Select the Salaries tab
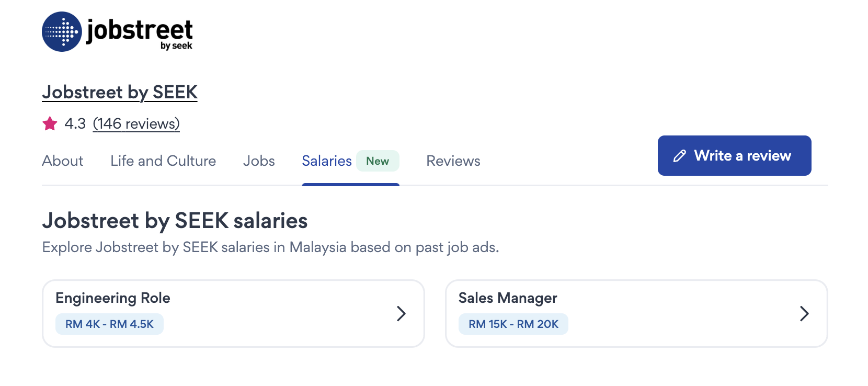 point(327,161)
